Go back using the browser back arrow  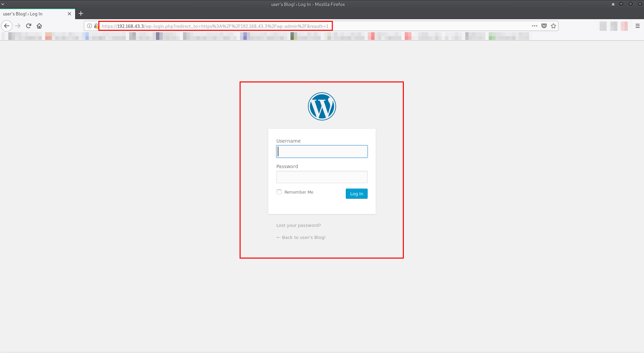[7, 26]
